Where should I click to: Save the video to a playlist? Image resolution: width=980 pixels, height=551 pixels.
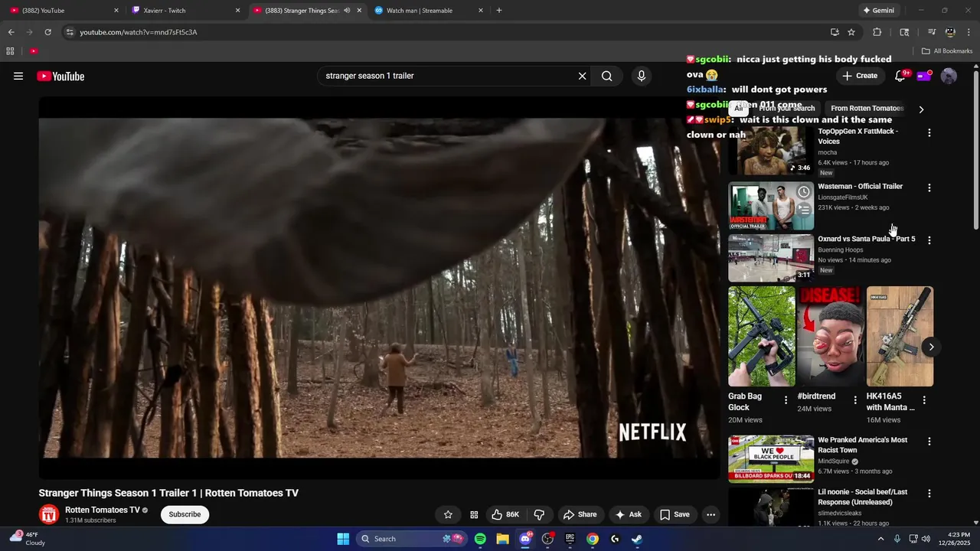(675, 514)
